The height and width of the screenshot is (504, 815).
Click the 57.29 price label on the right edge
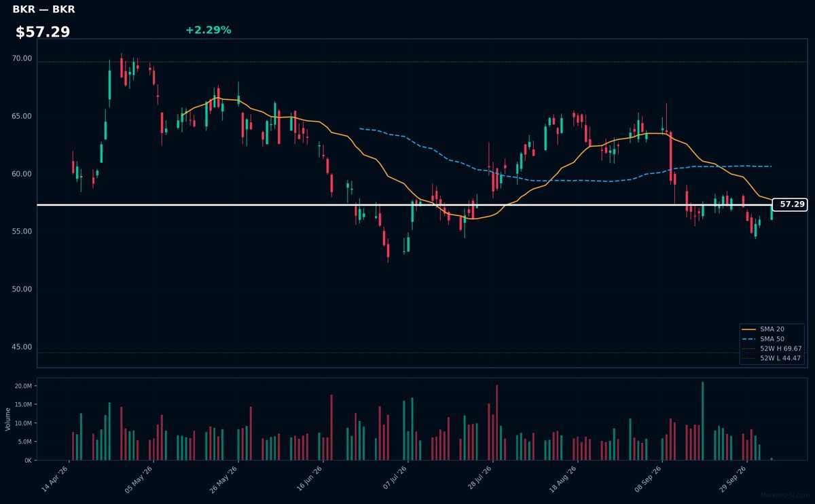[x=790, y=204]
